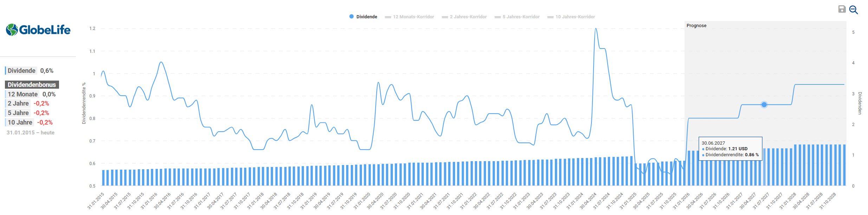Screen dimensions: 868x215
Task: Click the GlobeLife logo
Action: (x=38, y=30)
